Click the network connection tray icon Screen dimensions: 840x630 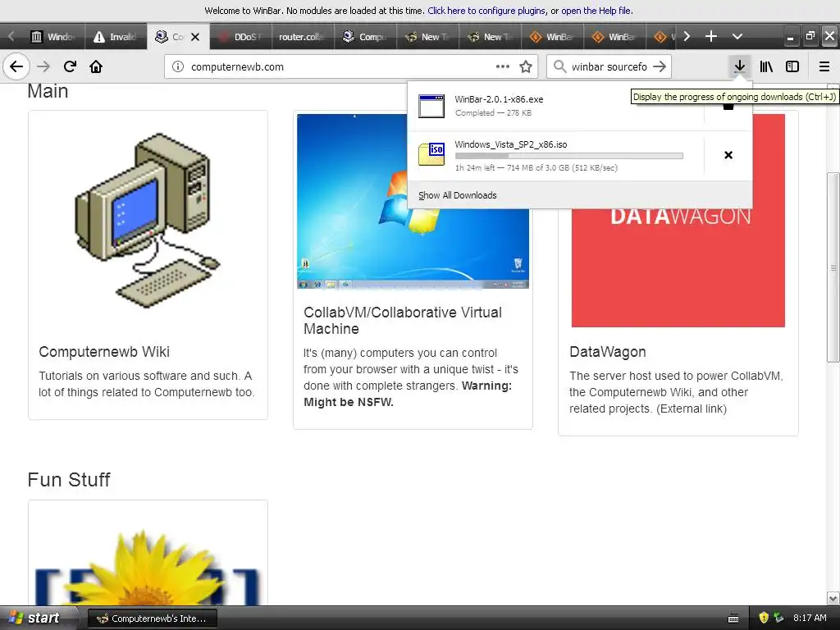tap(778, 618)
